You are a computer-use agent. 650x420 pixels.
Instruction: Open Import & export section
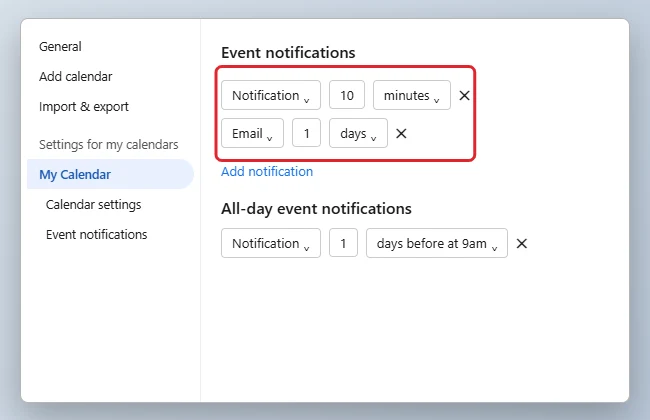[x=84, y=107]
